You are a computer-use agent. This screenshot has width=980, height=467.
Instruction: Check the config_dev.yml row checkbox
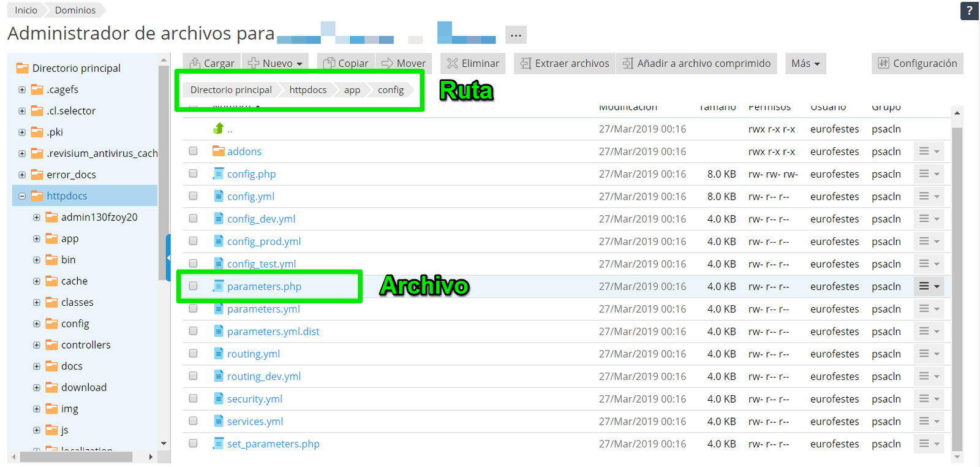coord(193,218)
